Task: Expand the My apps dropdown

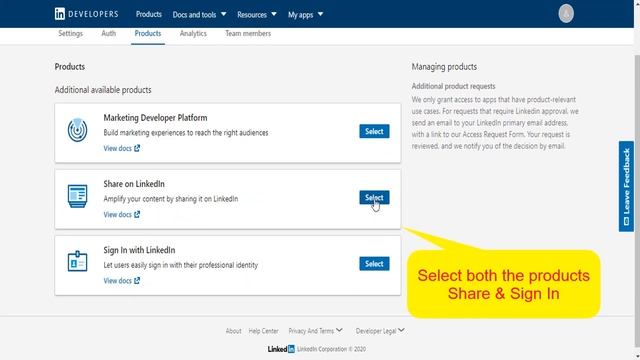Action: [305, 15]
